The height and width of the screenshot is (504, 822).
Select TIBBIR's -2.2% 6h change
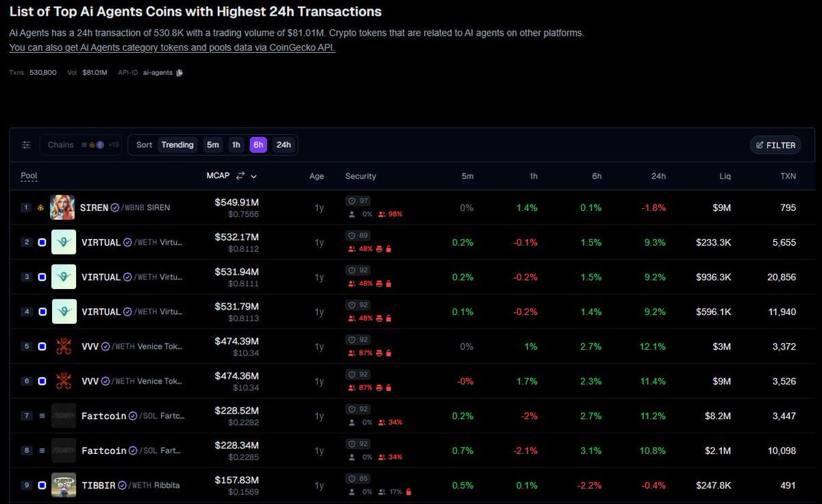[591, 486]
